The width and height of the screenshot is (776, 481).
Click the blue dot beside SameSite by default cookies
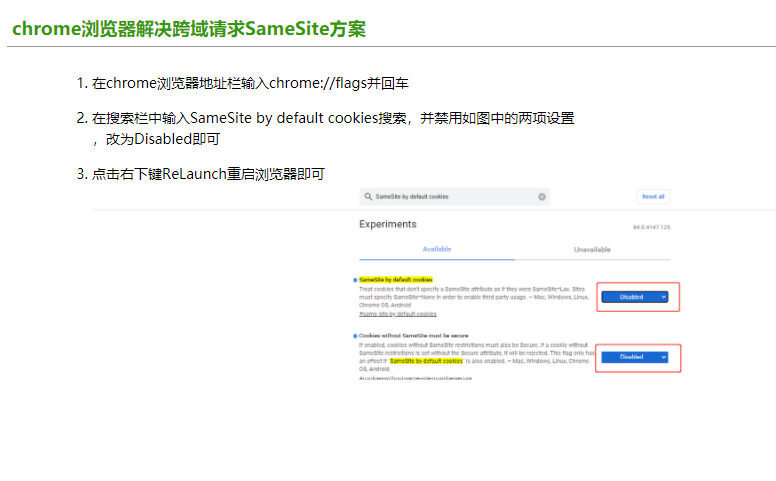[x=355, y=280]
